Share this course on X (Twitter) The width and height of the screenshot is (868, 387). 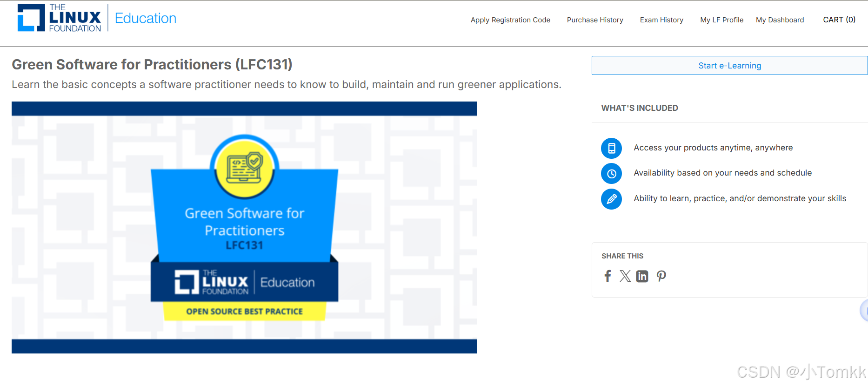[625, 276]
